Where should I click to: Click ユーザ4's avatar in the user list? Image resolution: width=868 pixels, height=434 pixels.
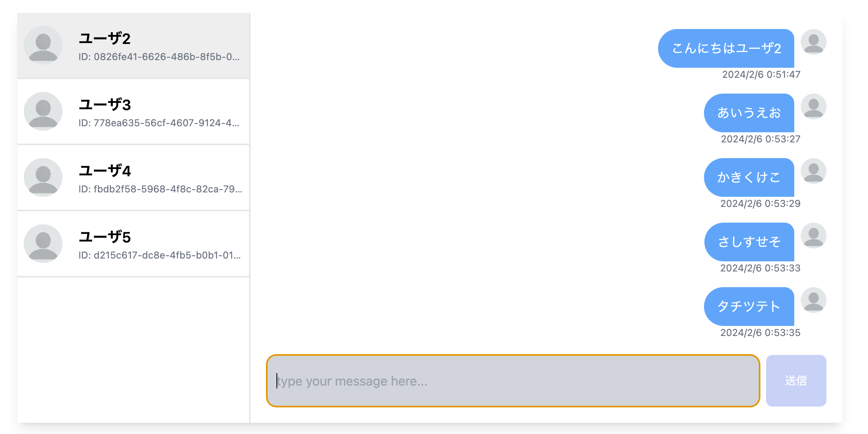[43, 177]
